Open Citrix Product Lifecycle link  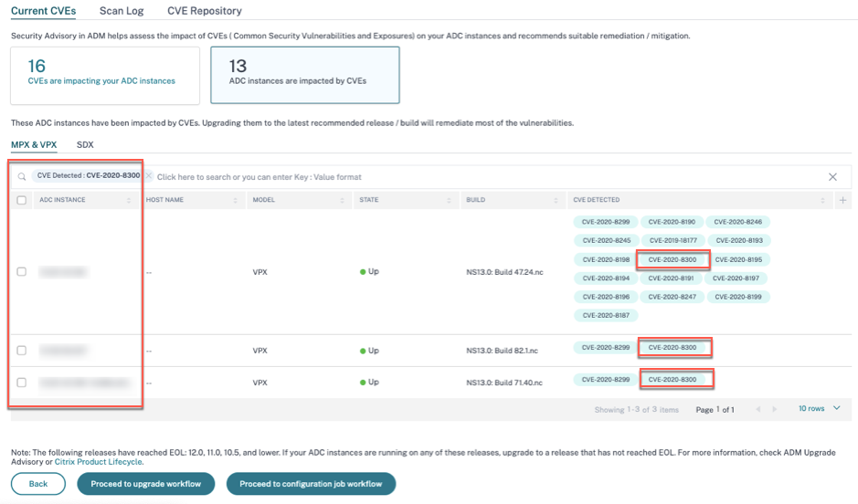99,462
